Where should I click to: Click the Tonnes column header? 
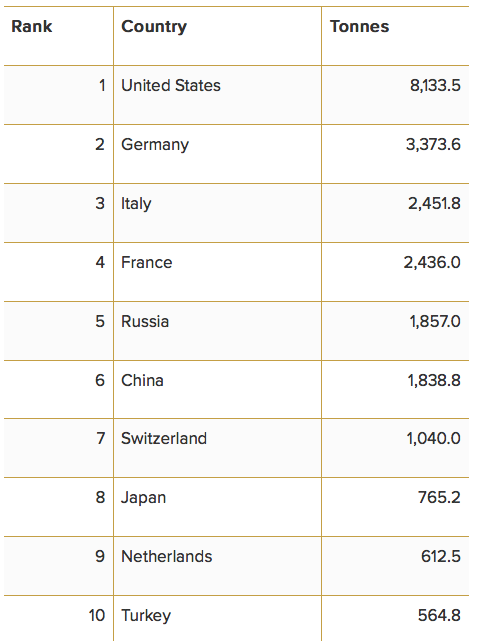click(x=360, y=27)
